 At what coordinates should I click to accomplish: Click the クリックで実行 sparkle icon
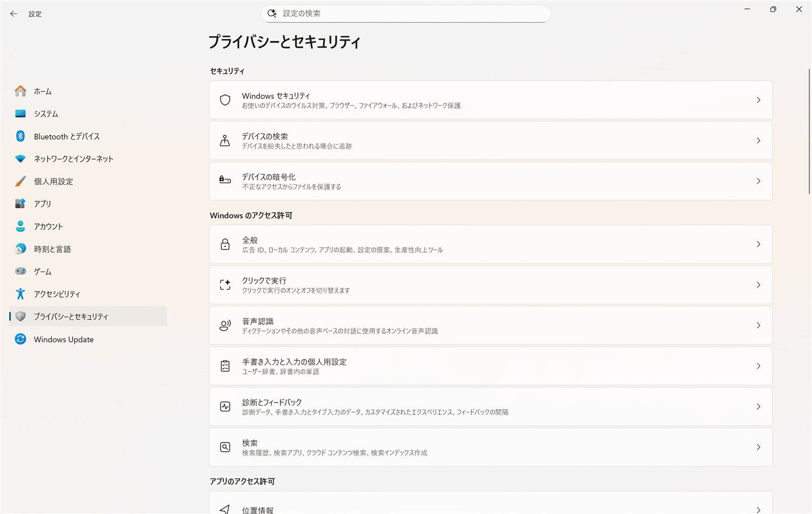pos(225,285)
